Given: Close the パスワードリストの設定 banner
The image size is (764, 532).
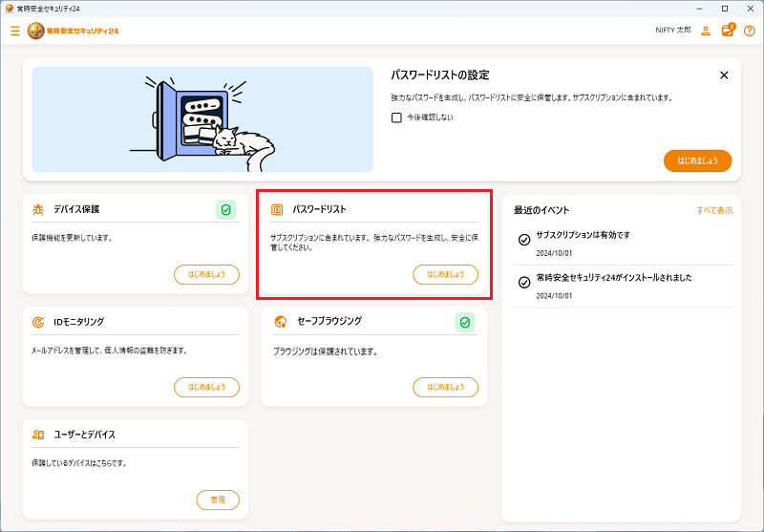Looking at the screenshot, I should [724, 75].
